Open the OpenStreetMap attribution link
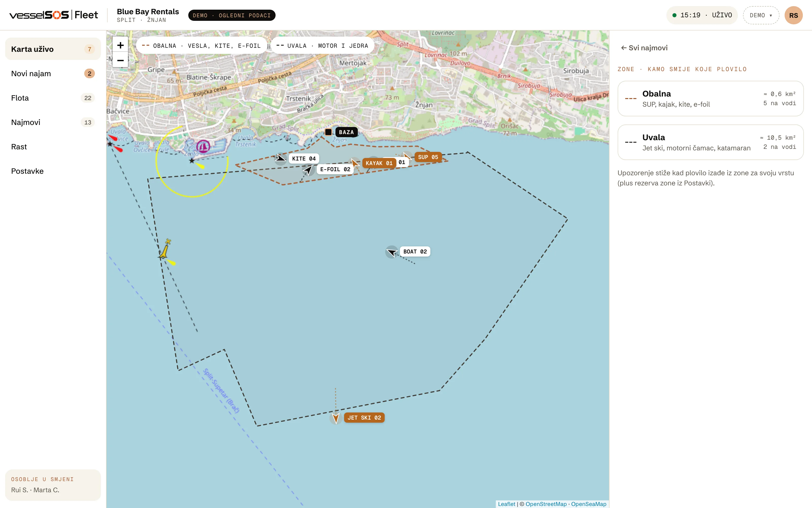 point(546,504)
